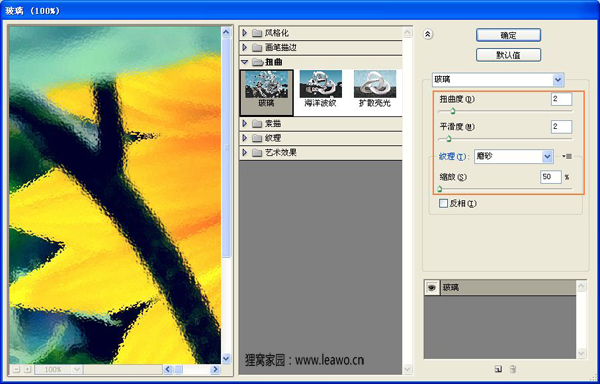
Task: Click the 扭曲度 value input field
Action: point(561,99)
